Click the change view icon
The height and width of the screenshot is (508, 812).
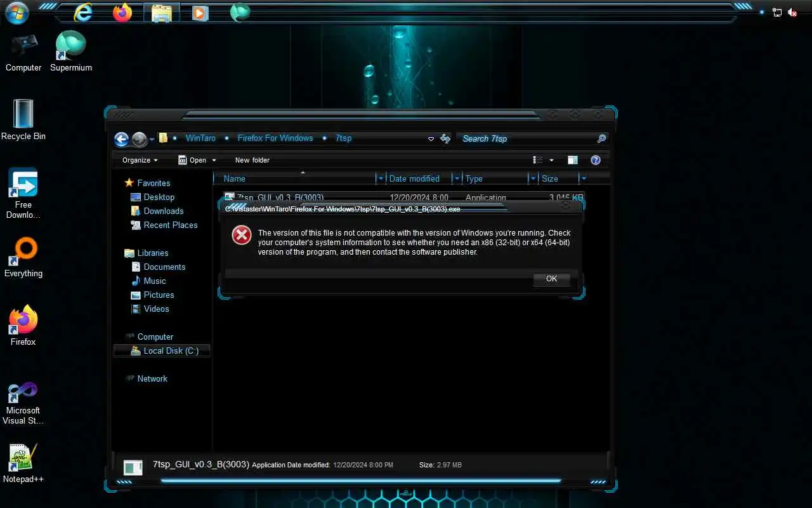pyautogui.click(x=538, y=160)
